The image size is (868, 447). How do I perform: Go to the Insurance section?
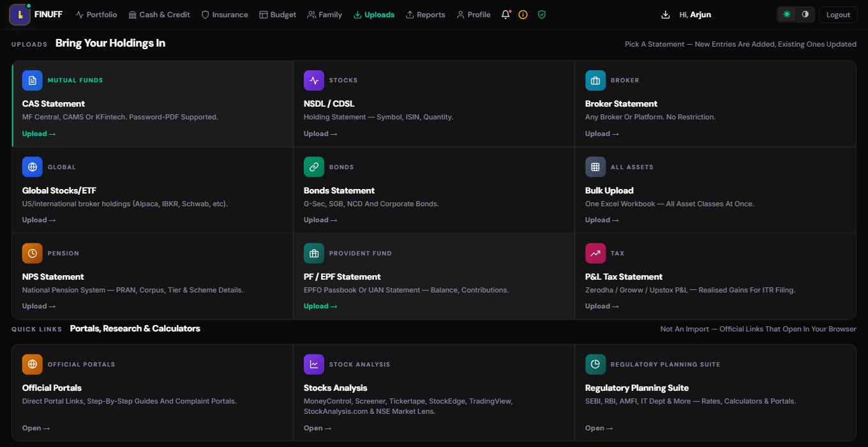pyautogui.click(x=225, y=15)
